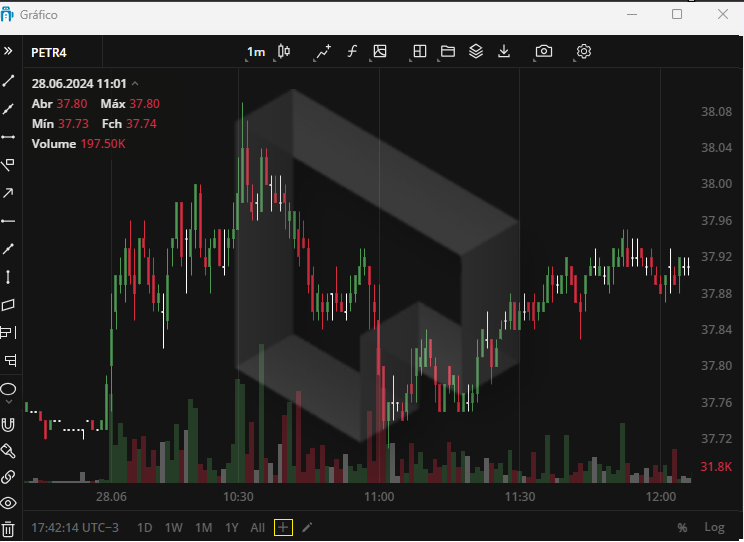This screenshot has width=744, height=542.
Task: Open the PETR4 symbol selector
Action: tap(49, 53)
